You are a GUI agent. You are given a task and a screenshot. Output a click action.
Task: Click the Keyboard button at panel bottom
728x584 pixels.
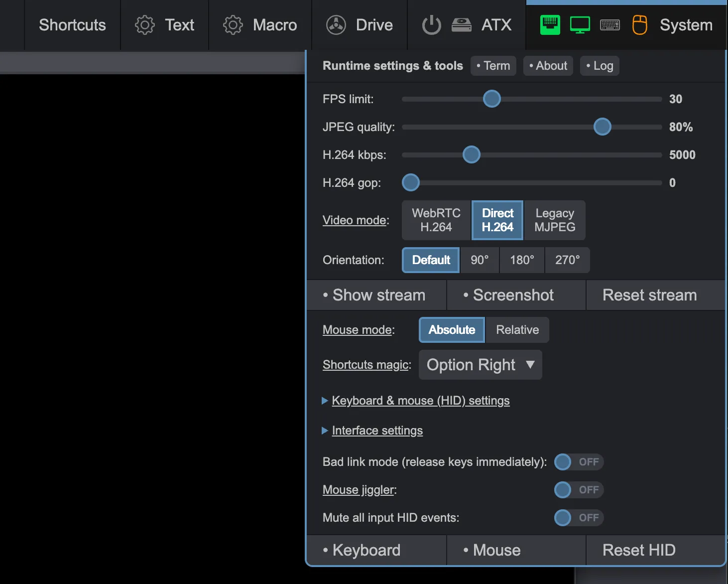coord(376,550)
